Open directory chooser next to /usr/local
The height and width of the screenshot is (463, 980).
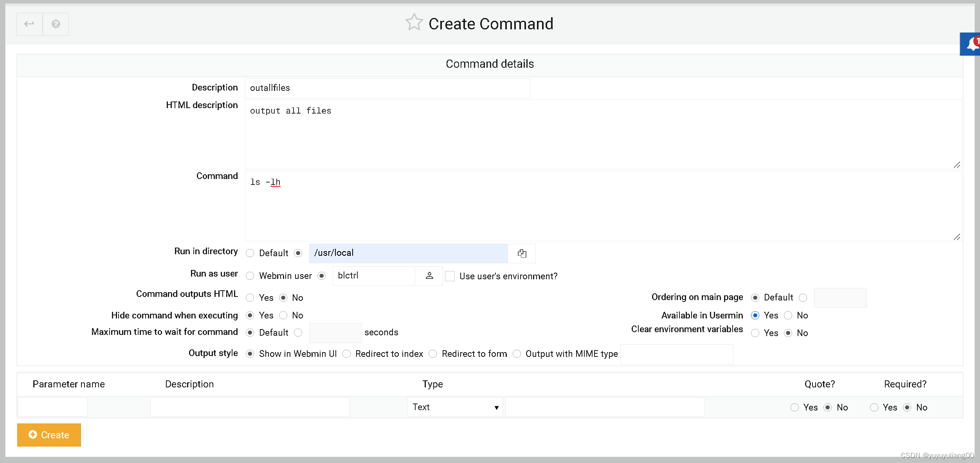pos(522,253)
